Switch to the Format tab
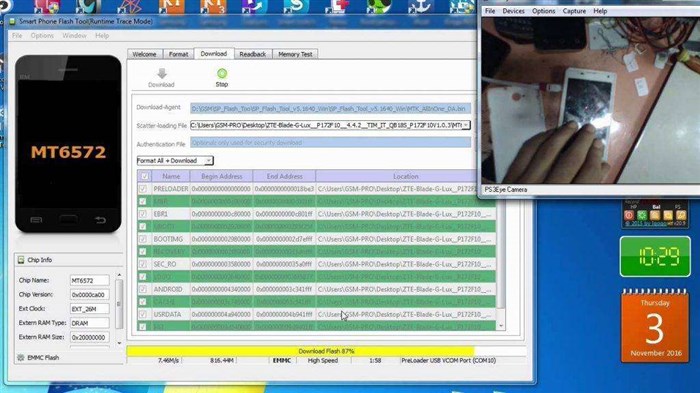The height and width of the screenshot is (393, 700). click(178, 54)
